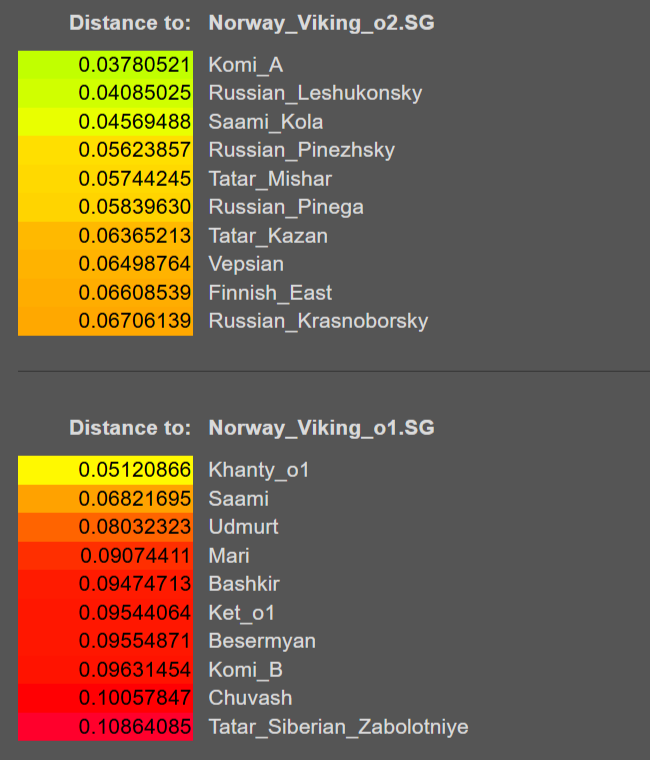Click the Tatar_Mishar population name
650x760 pixels.
click(x=270, y=179)
